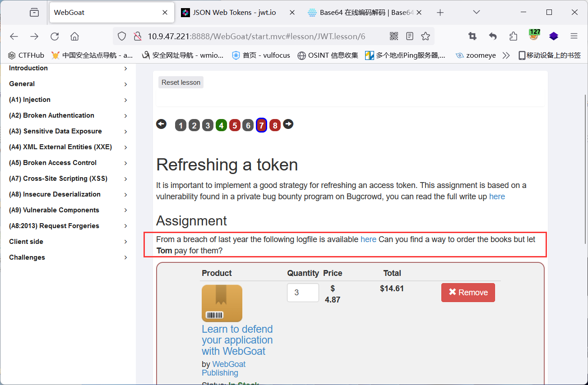Go back with the browser back arrow

click(14, 37)
